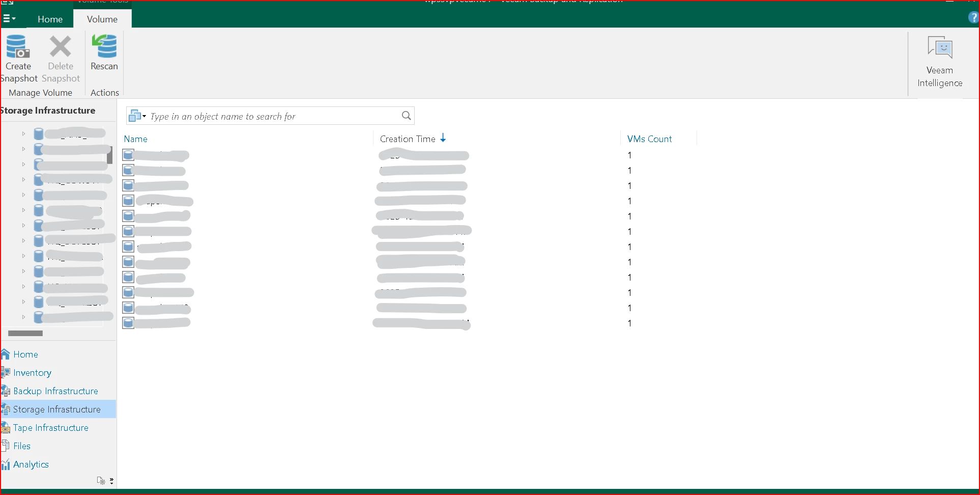Rescan the volume from the ribbon
The height and width of the screenshot is (495, 980).
point(104,52)
